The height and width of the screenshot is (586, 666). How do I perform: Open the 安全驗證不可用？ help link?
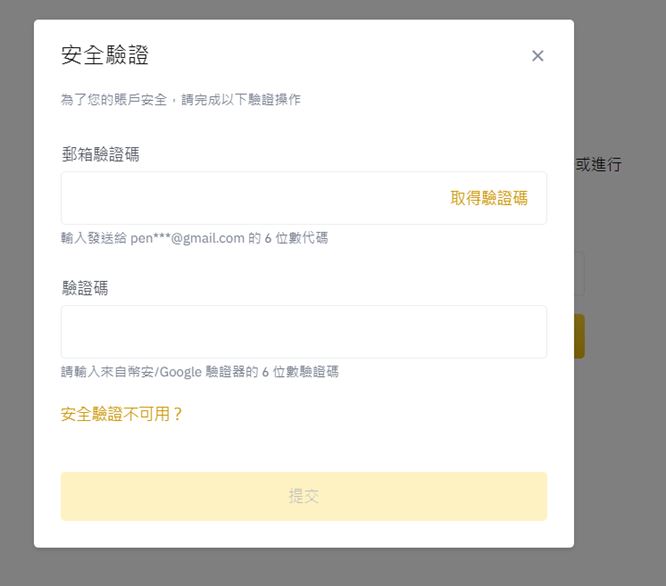tap(122, 414)
